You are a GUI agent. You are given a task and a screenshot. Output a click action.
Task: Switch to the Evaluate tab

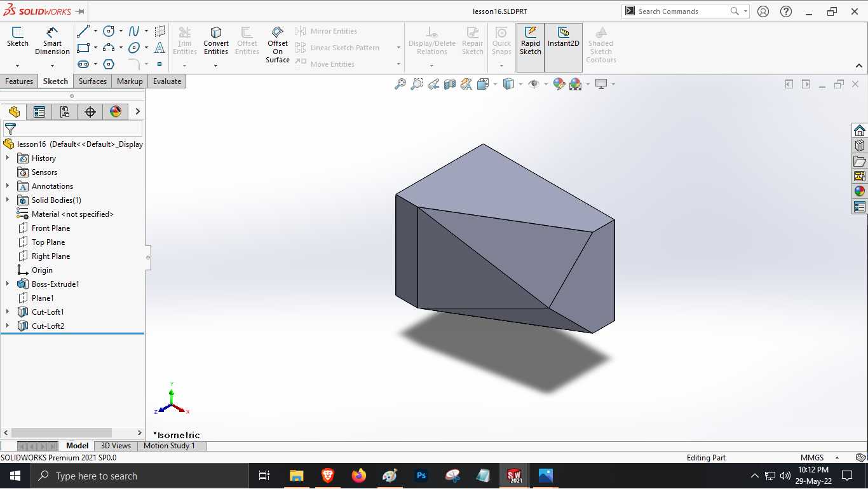pyautogui.click(x=167, y=81)
